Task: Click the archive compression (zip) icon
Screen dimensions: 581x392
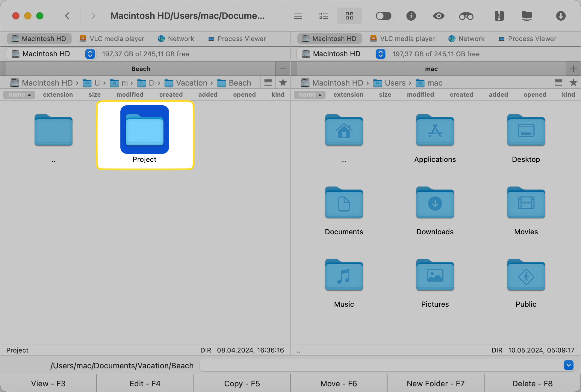Action: 499,16
